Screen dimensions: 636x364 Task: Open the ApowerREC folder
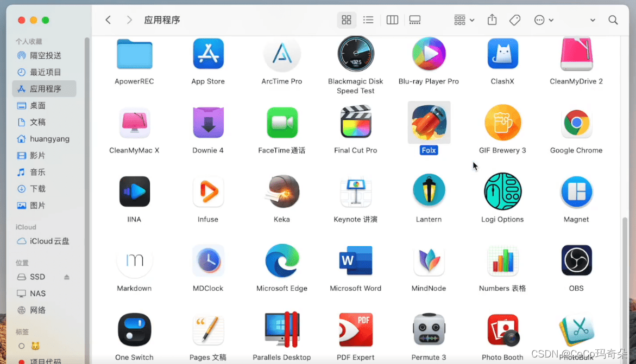tap(134, 54)
